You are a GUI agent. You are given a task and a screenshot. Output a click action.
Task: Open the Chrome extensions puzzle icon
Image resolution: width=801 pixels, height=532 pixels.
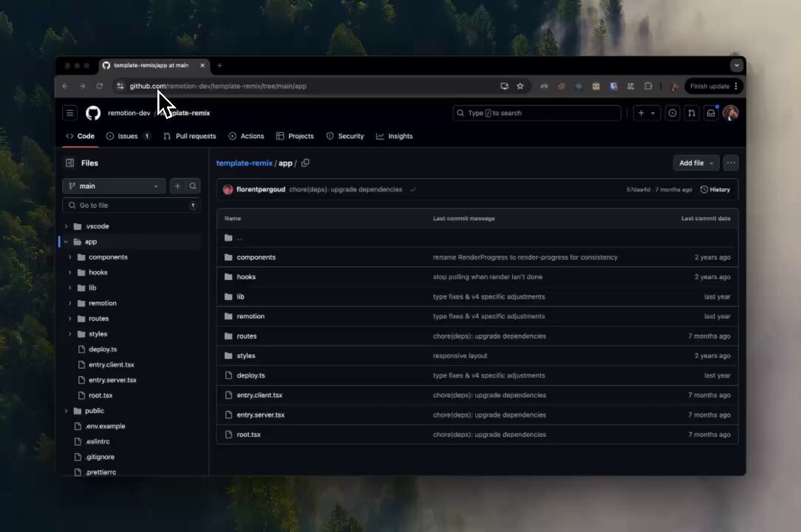(648, 86)
